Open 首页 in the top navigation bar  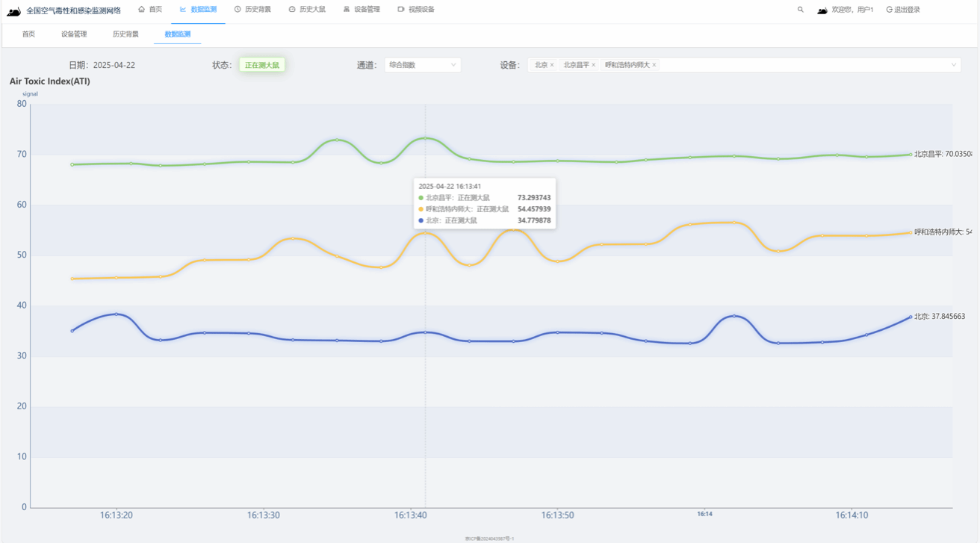click(x=150, y=10)
